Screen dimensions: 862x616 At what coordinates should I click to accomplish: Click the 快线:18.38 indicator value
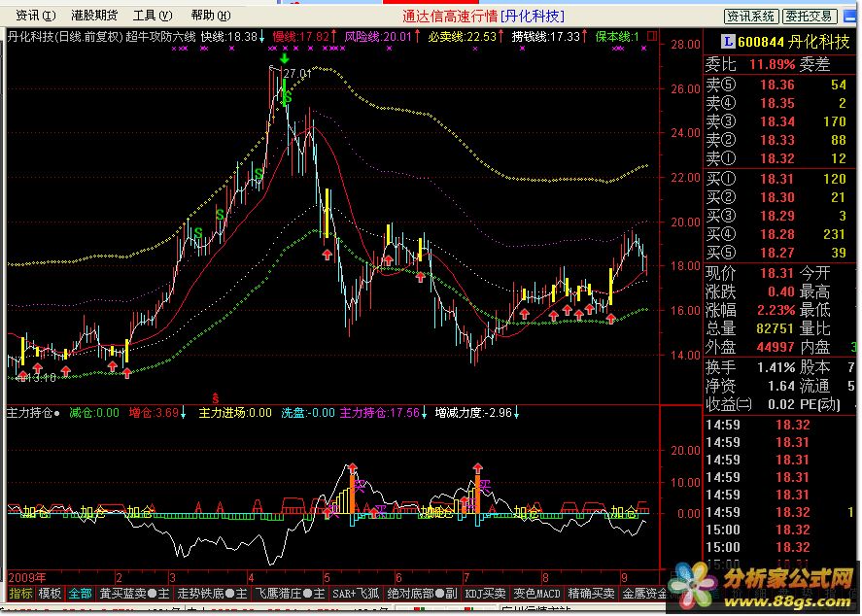pos(229,37)
